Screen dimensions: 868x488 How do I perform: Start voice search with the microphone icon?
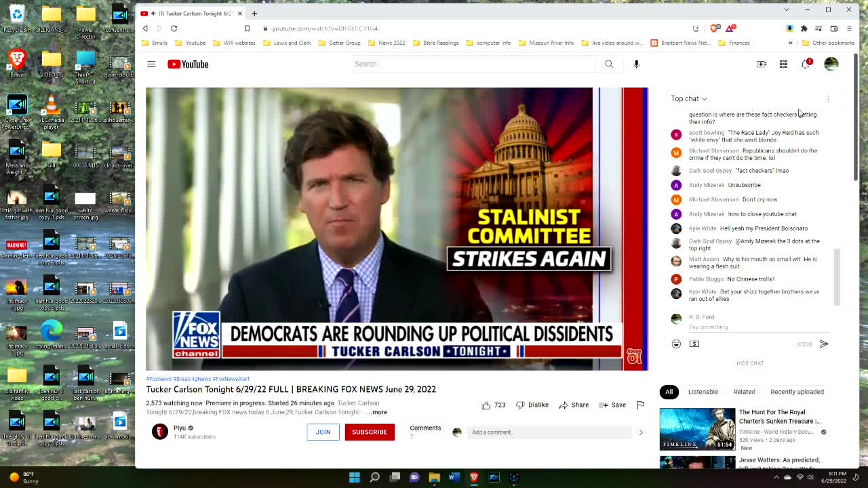click(636, 64)
